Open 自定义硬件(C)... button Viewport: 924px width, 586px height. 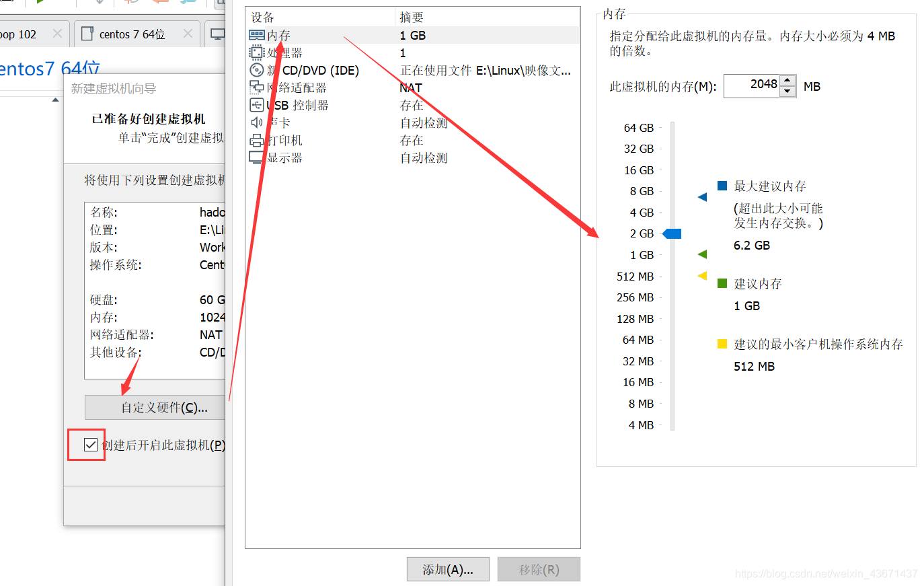tap(155, 407)
